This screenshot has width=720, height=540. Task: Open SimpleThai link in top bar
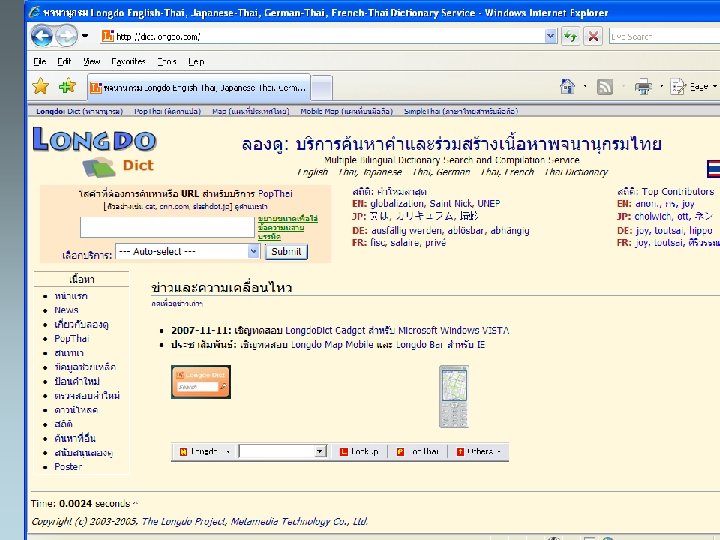click(x=461, y=111)
